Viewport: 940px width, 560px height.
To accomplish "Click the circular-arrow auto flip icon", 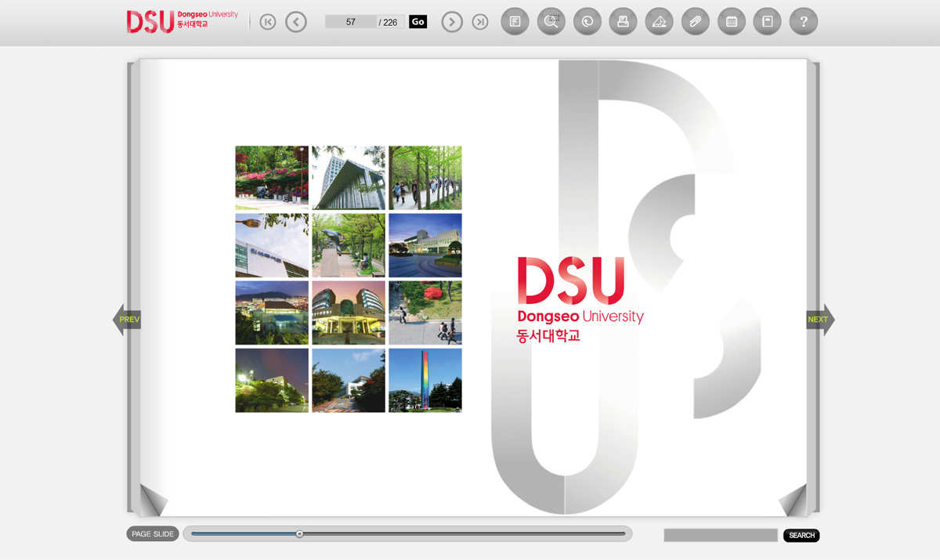I will (x=587, y=22).
